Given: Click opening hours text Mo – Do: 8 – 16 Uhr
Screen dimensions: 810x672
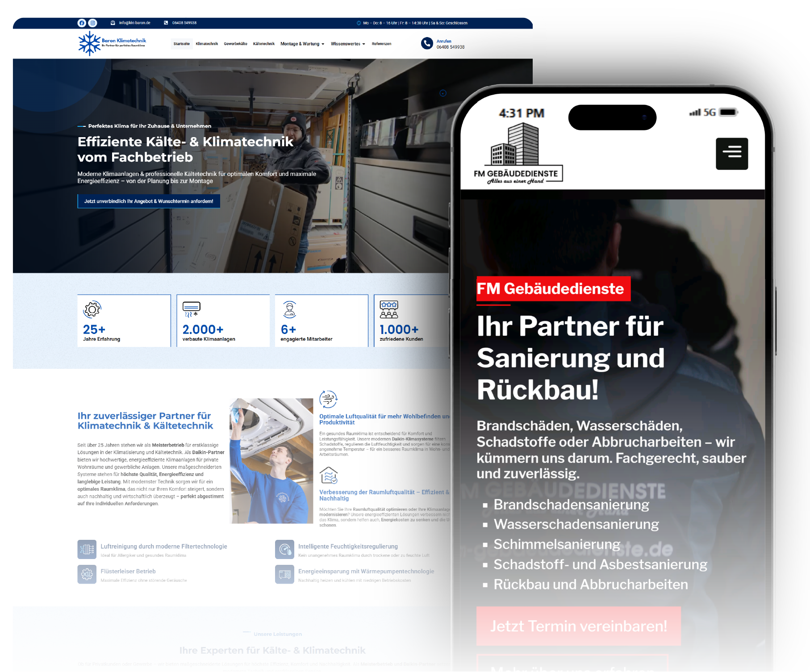Looking at the screenshot, I should [x=415, y=23].
